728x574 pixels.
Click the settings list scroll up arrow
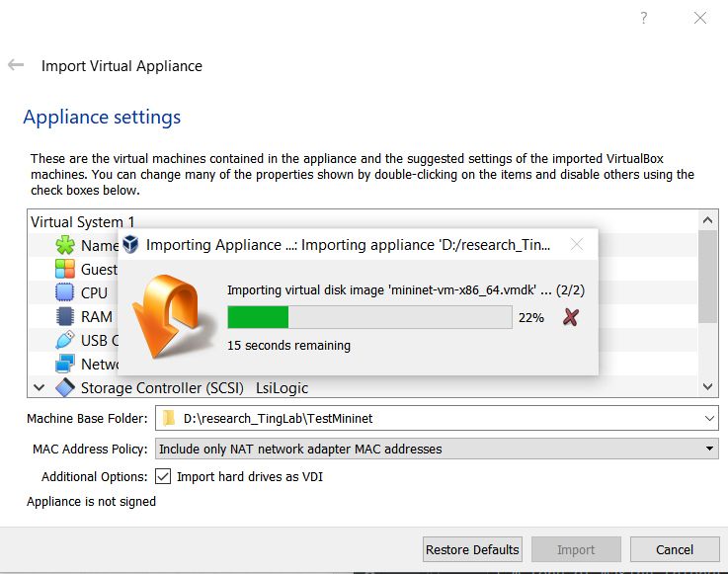tap(707, 220)
